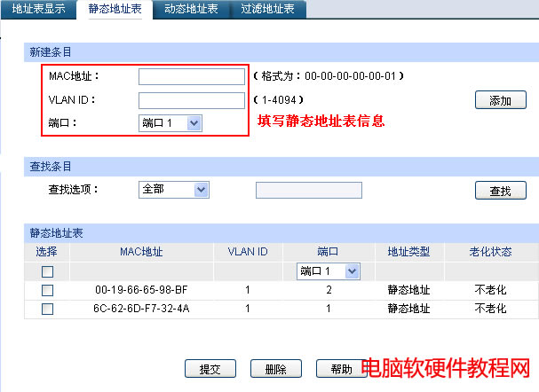This screenshot has width=539, height=392.
Task: Open the 查找选项 dropdown showing 全部
Action: pos(173,190)
